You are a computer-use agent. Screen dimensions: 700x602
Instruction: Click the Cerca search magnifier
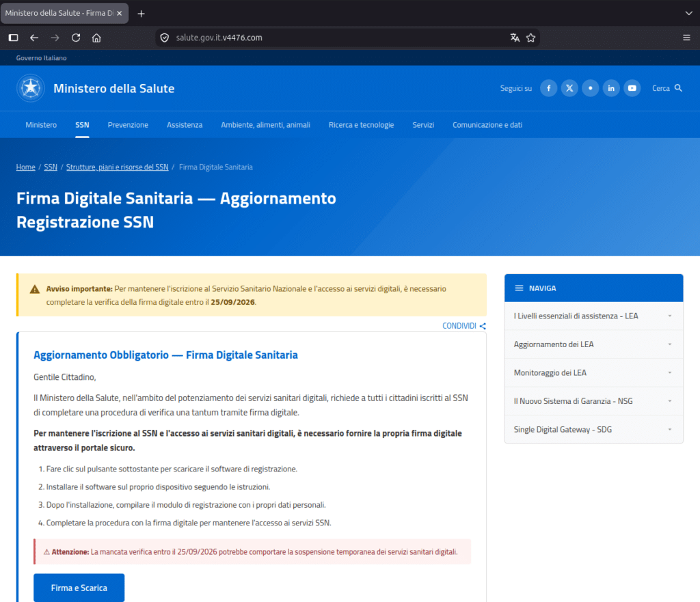[x=679, y=88]
